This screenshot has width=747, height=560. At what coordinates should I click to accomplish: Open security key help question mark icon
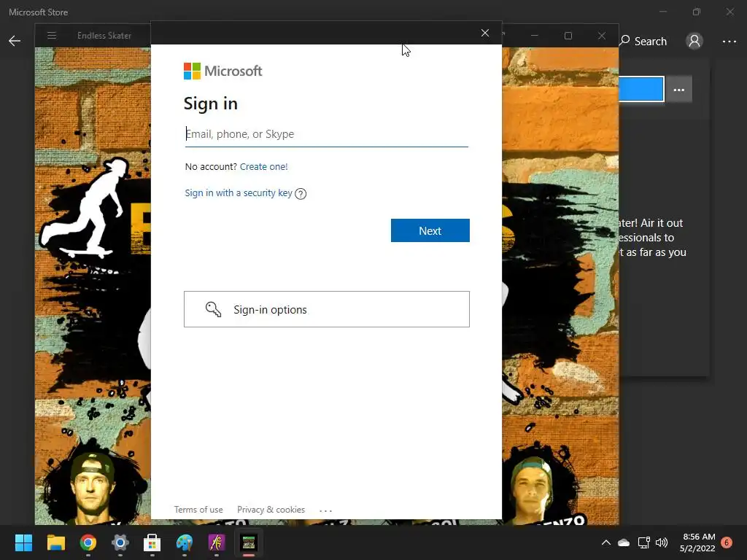pyautogui.click(x=301, y=194)
